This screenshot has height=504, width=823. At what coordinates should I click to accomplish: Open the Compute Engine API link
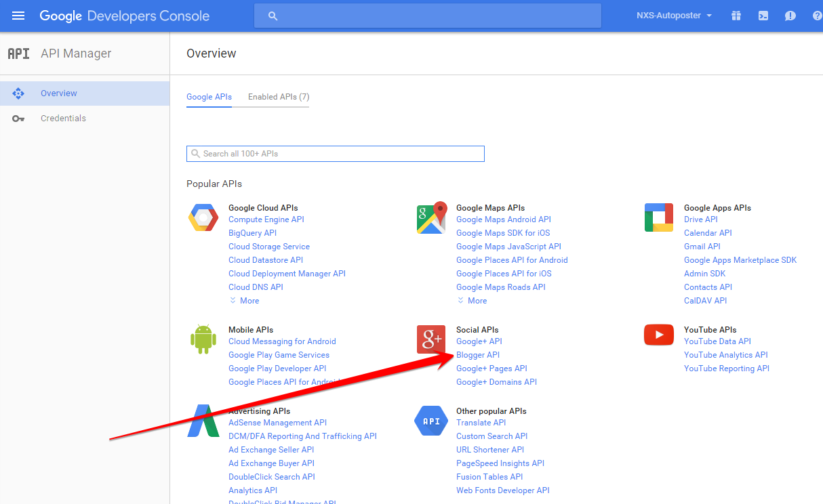pos(266,219)
